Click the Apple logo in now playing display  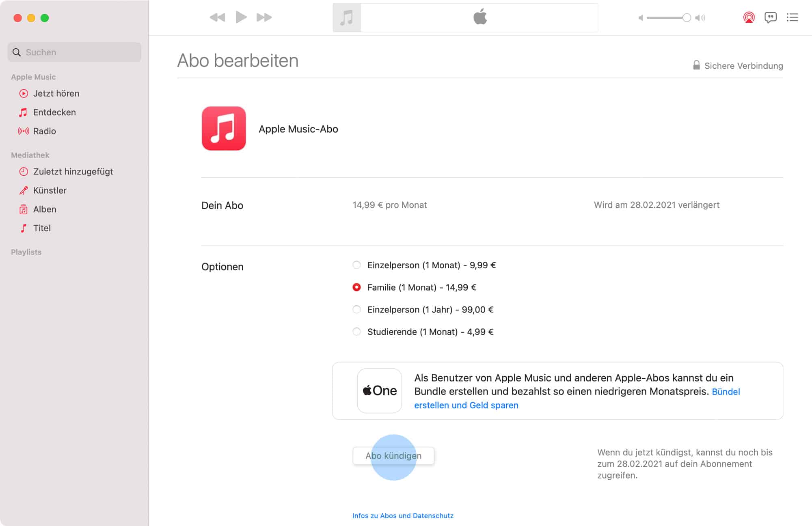(480, 17)
